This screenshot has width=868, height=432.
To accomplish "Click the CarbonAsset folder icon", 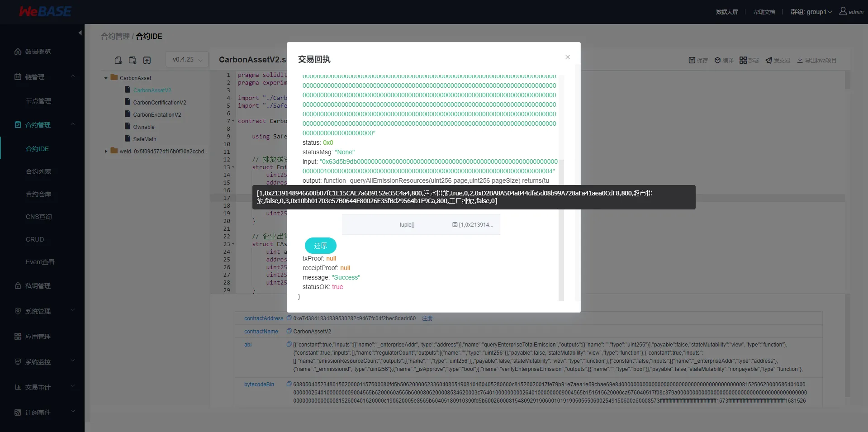I will (114, 77).
